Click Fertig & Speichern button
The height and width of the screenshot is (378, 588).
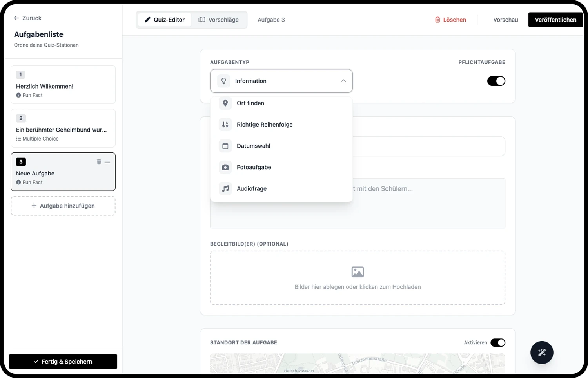coord(63,362)
